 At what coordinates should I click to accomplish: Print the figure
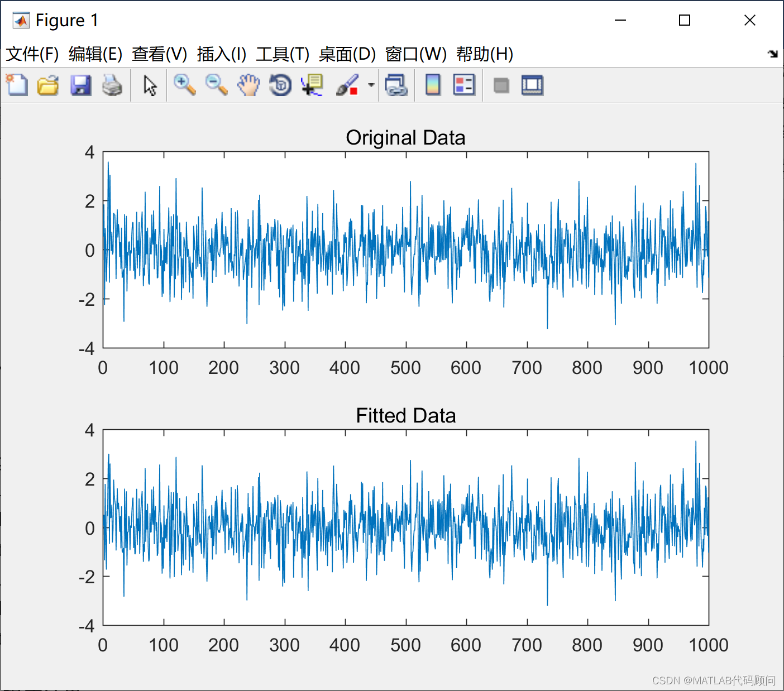point(113,85)
